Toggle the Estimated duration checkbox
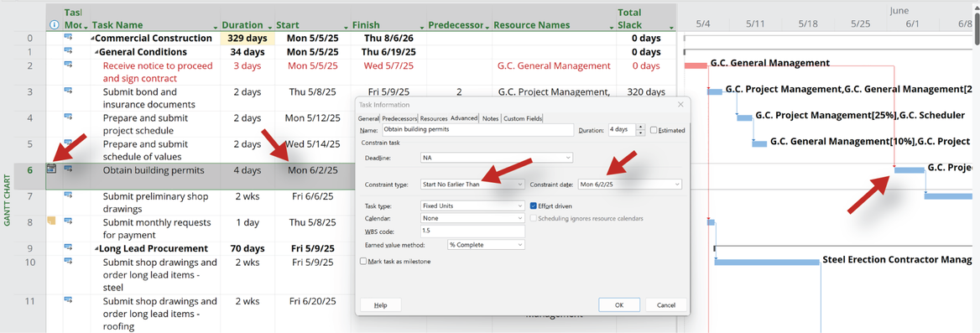This screenshot has height=333, width=980. pyautogui.click(x=654, y=130)
